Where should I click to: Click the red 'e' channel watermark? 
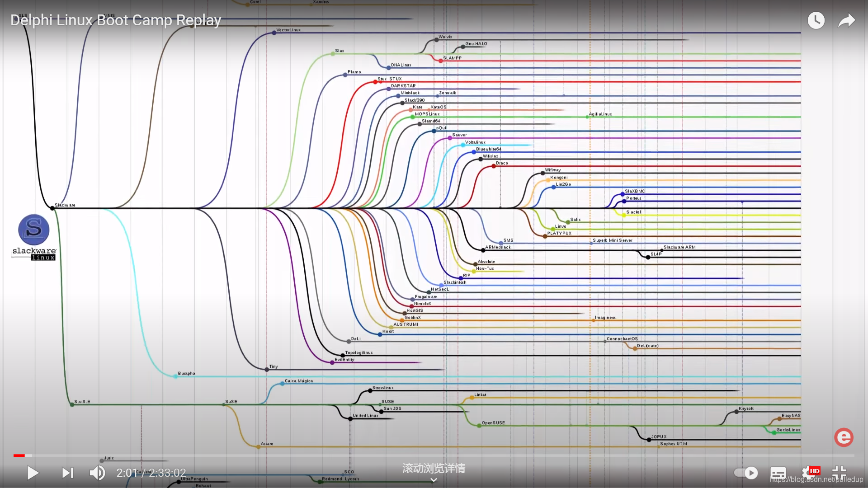click(844, 437)
